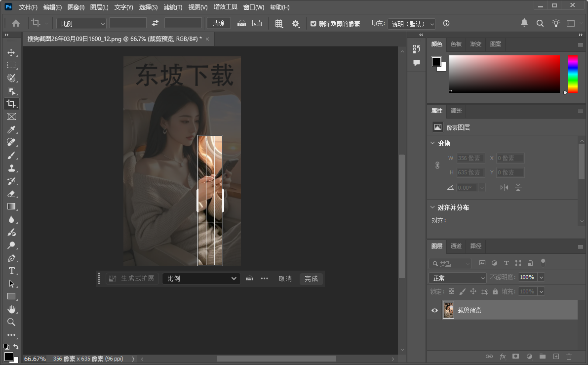Hide the 裁剪预览 layer visibility
Screen dimensions: 588x365
[x=434, y=310]
